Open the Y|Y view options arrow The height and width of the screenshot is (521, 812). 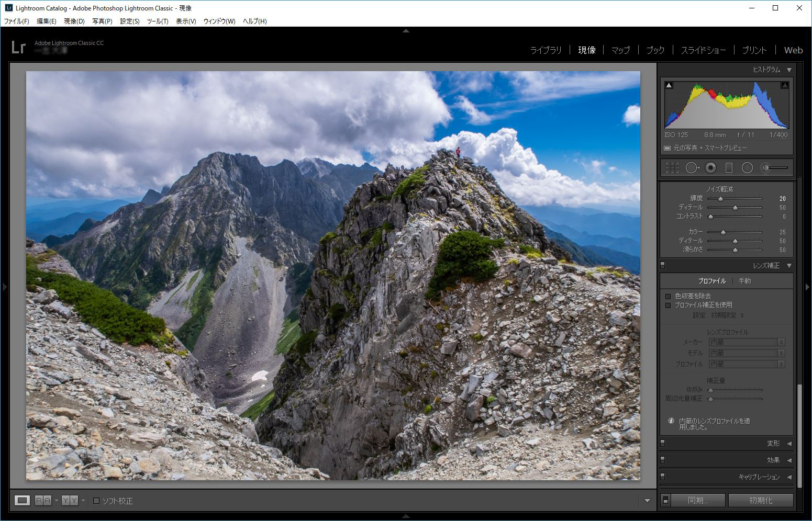[x=83, y=501]
